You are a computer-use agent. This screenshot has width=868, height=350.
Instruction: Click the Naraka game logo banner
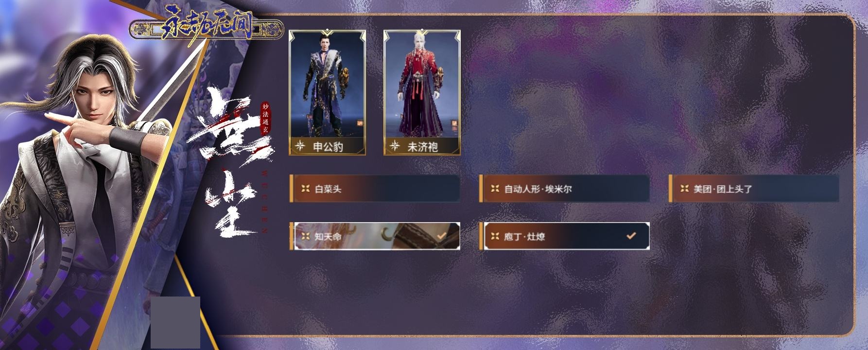point(206,28)
